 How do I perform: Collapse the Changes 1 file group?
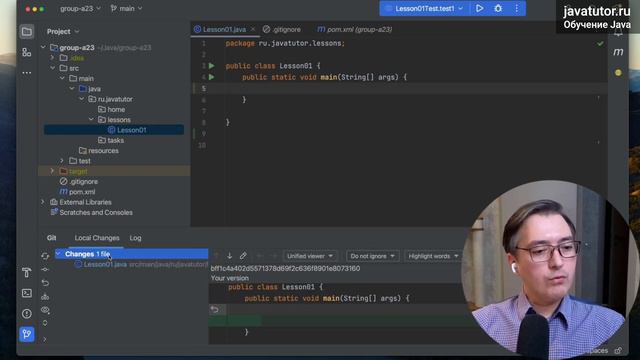pyautogui.click(x=59, y=254)
